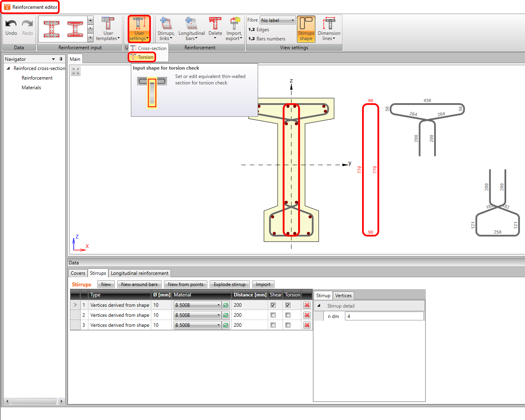Click diameter cell of stirrup 2
Viewport: 525px width, 420px height.
pos(161,315)
